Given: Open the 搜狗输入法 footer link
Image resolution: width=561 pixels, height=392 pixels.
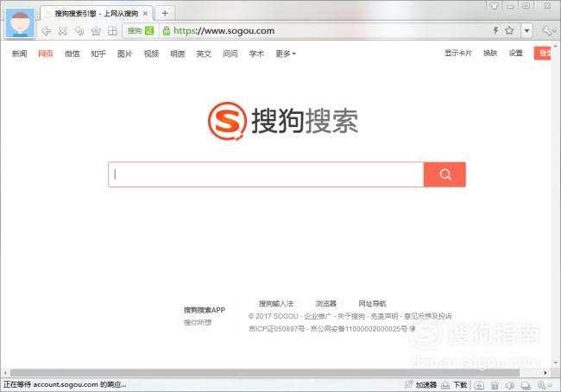Looking at the screenshot, I should (x=276, y=304).
